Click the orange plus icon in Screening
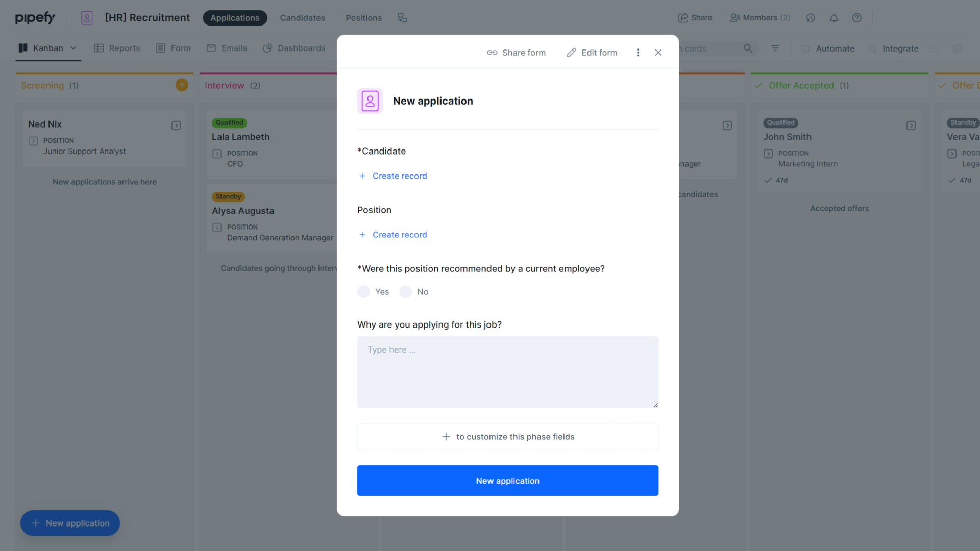This screenshot has width=980, height=551. click(x=182, y=85)
